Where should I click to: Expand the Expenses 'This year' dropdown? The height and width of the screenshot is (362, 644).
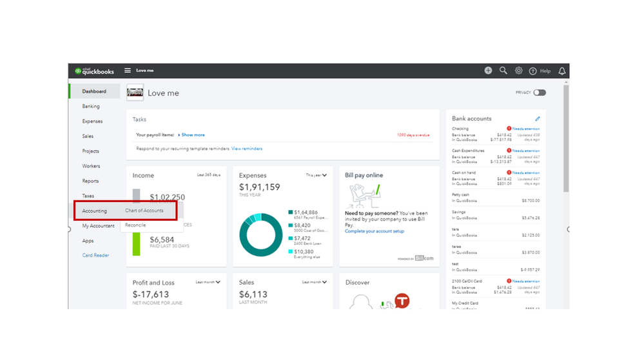[x=317, y=175]
